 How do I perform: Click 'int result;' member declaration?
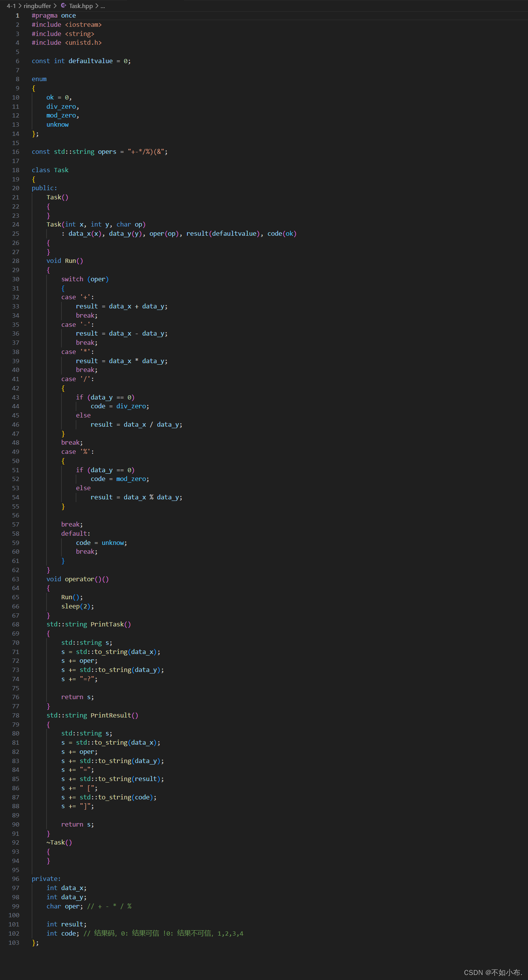click(x=67, y=925)
